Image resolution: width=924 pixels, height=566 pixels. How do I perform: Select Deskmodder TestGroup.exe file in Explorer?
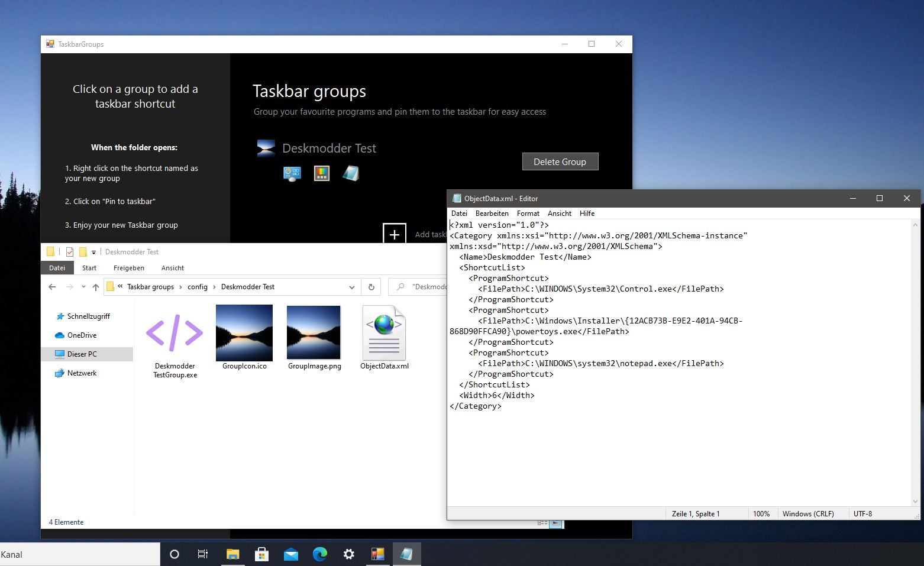pyautogui.click(x=175, y=342)
